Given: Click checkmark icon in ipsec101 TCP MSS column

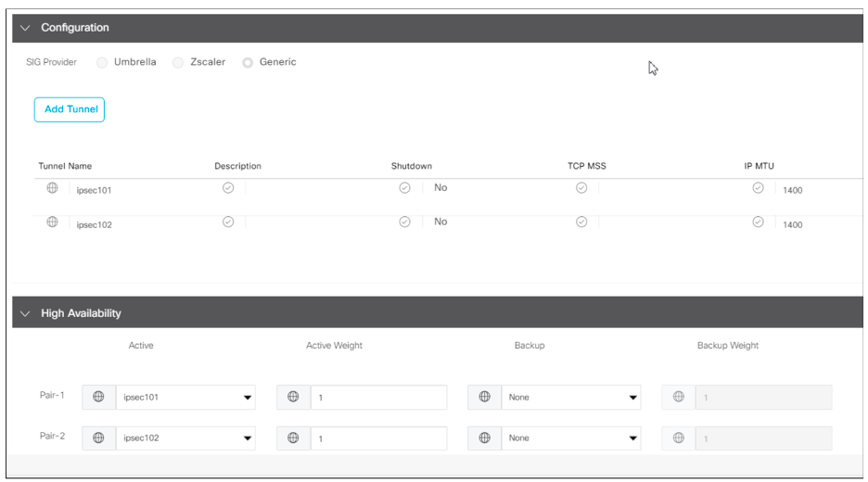Looking at the screenshot, I should tap(581, 188).
